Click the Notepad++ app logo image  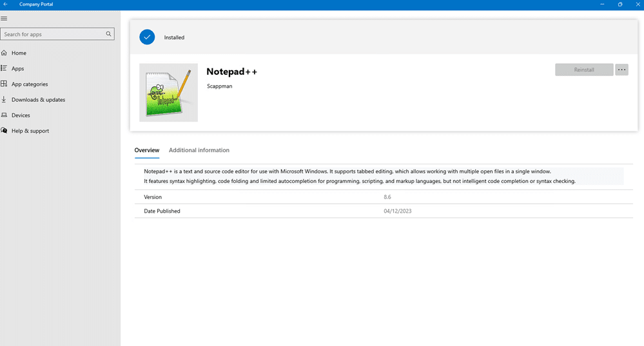(x=168, y=92)
